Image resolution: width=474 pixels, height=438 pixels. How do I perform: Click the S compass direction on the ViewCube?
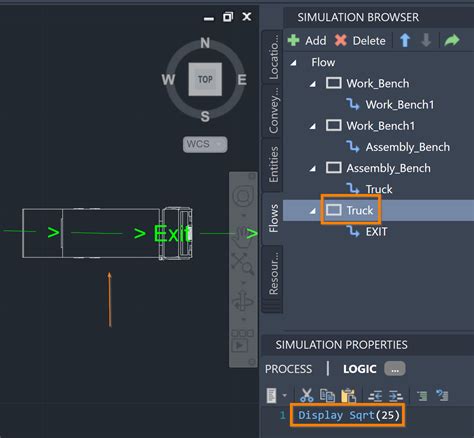(x=205, y=116)
